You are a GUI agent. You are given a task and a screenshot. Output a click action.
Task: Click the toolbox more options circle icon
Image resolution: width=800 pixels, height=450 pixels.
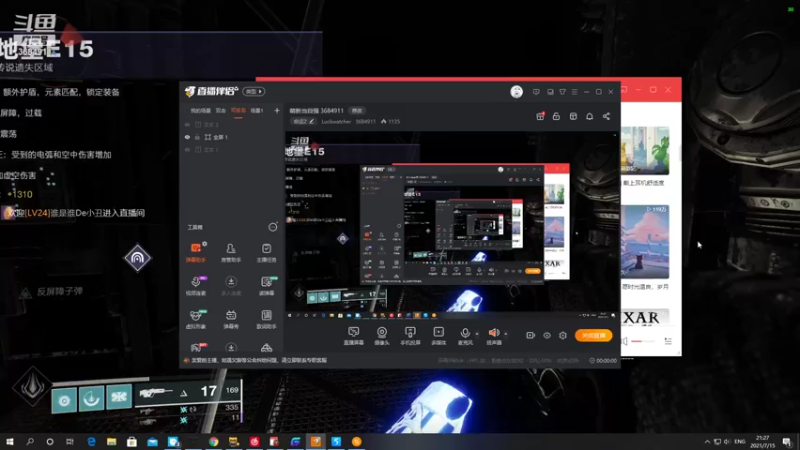[273, 227]
